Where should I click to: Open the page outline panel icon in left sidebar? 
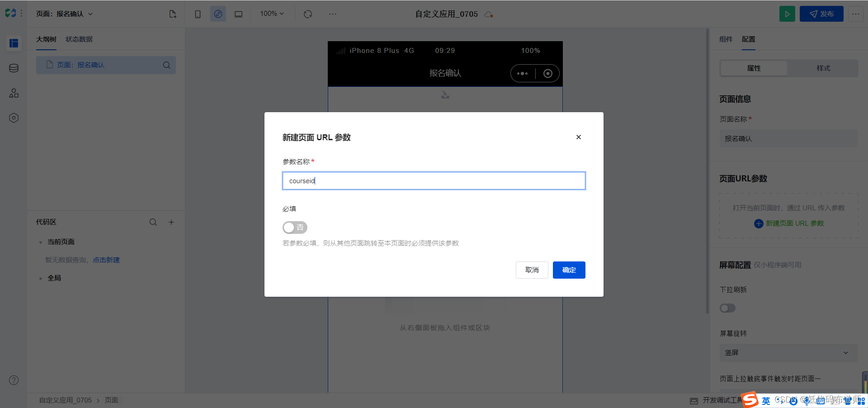point(14,43)
